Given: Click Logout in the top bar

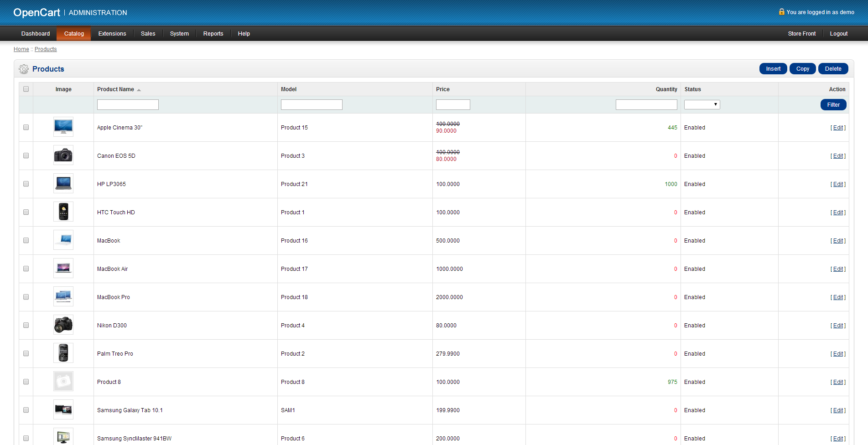Looking at the screenshot, I should 838,34.
